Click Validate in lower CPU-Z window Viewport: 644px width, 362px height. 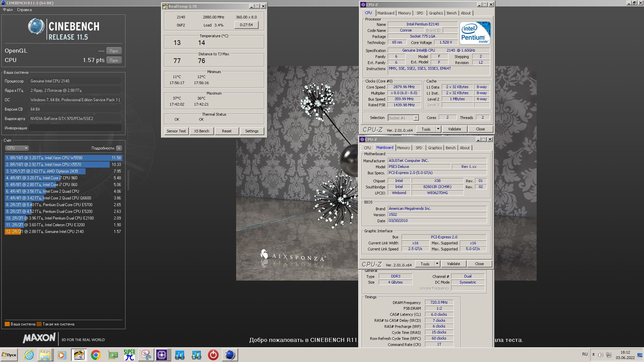coord(454,264)
